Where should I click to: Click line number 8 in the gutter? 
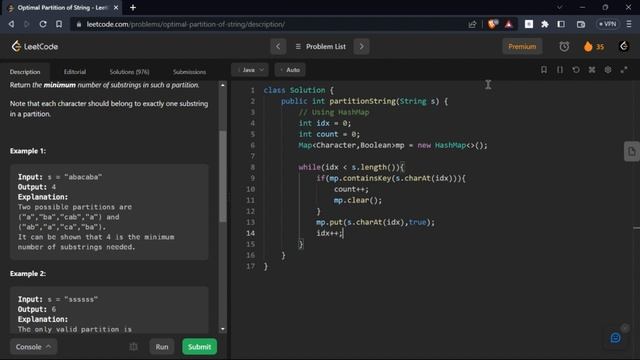tap(252, 167)
